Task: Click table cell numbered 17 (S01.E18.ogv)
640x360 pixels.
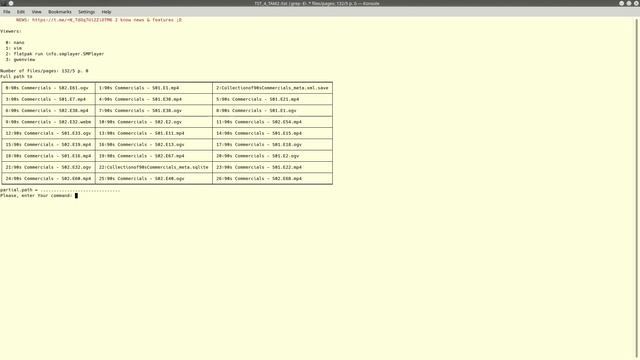Action: tap(272, 144)
